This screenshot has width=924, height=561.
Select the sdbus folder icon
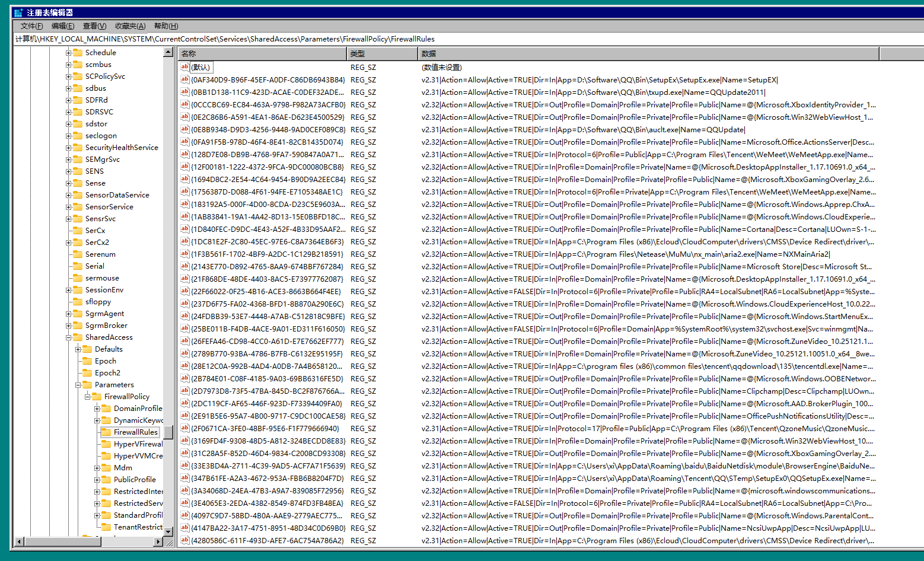(78, 88)
